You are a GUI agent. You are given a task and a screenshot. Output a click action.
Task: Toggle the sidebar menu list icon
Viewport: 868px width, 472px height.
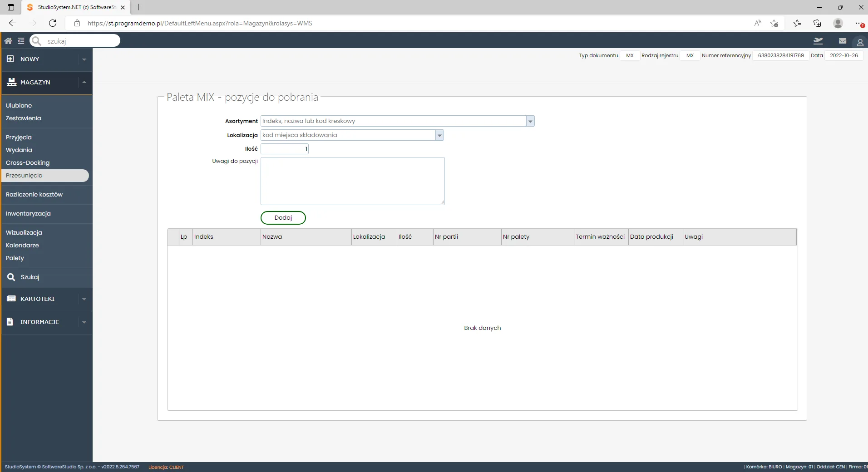pyautogui.click(x=21, y=41)
